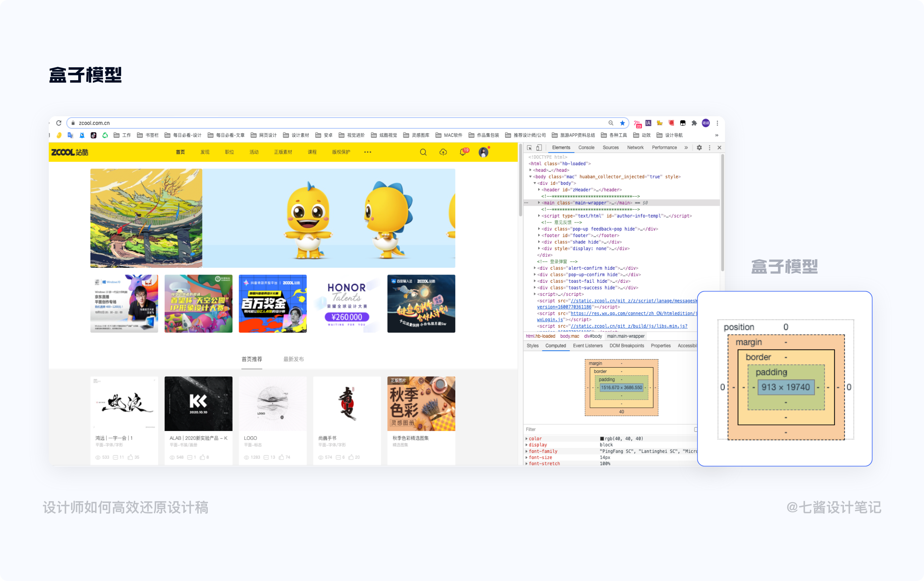924x581 pixels.
Task: Switch to the Styles pane tab
Action: pyautogui.click(x=532, y=346)
